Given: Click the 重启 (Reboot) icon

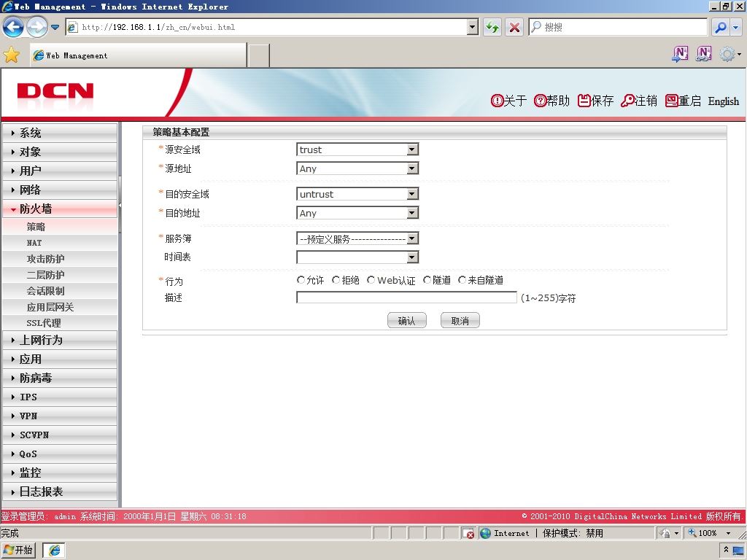Looking at the screenshot, I should [671, 101].
